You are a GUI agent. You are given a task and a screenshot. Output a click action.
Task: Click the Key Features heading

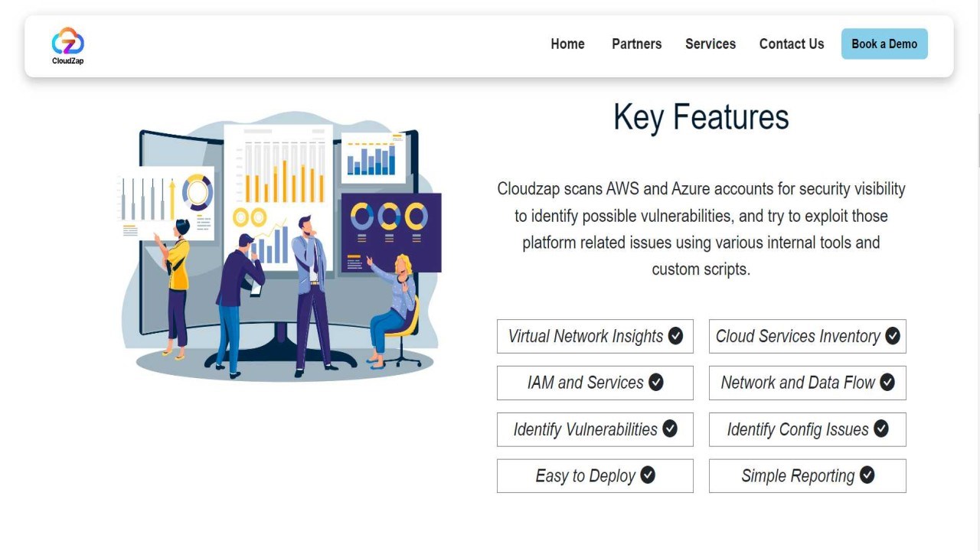701,118
